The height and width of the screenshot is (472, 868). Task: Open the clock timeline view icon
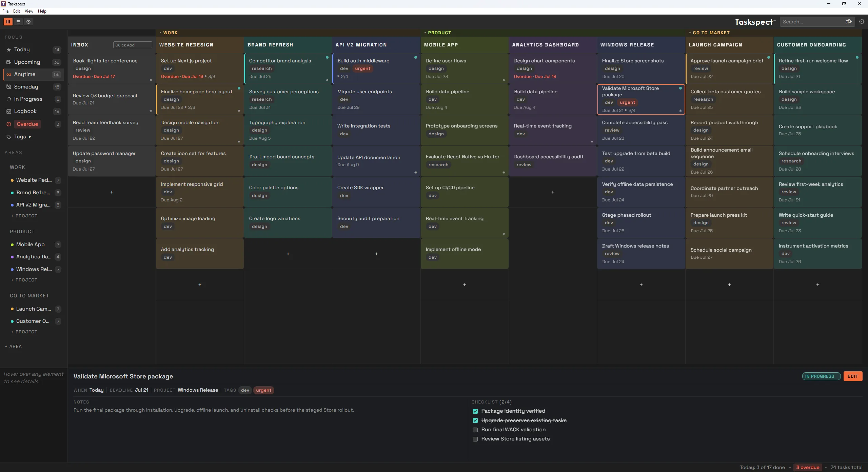pos(28,22)
